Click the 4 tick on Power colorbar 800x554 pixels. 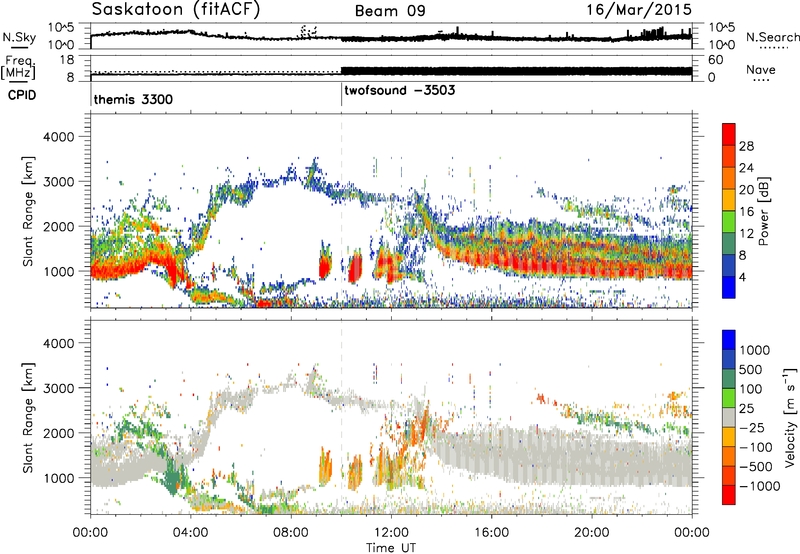pyautogui.click(x=743, y=277)
